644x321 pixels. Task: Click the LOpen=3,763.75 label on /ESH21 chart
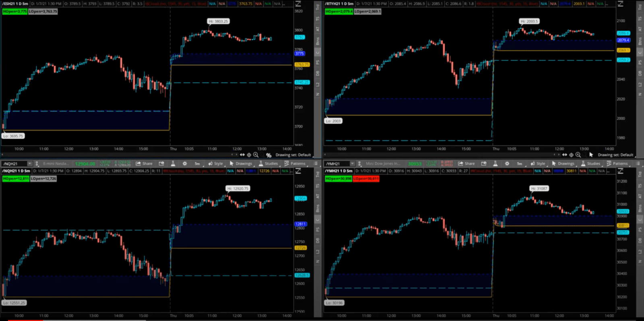(43, 11)
